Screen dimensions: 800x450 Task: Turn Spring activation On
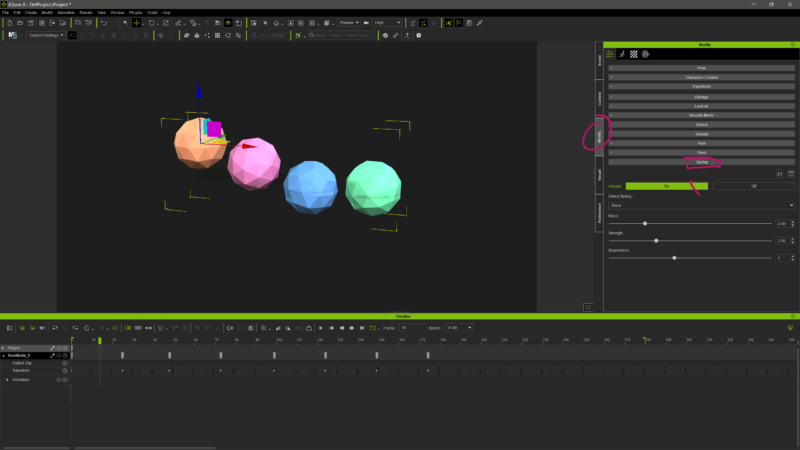tap(667, 186)
